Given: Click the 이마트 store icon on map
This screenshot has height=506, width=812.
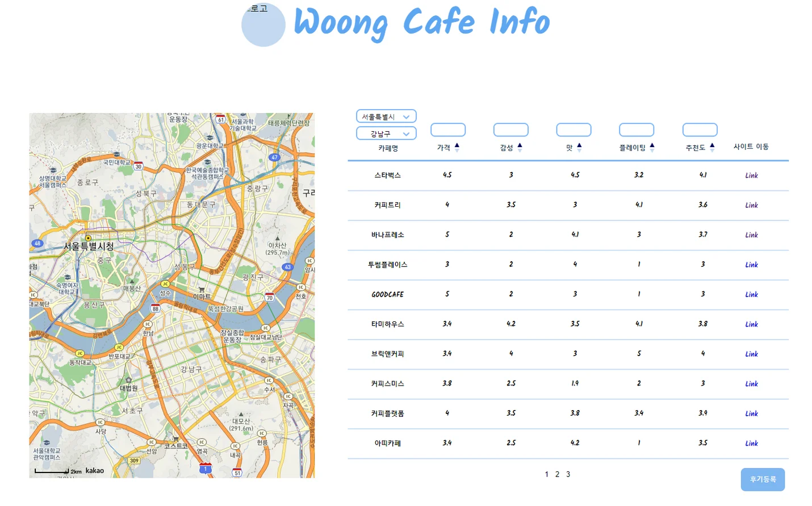Looking at the screenshot, I should pyautogui.click(x=202, y=290).
